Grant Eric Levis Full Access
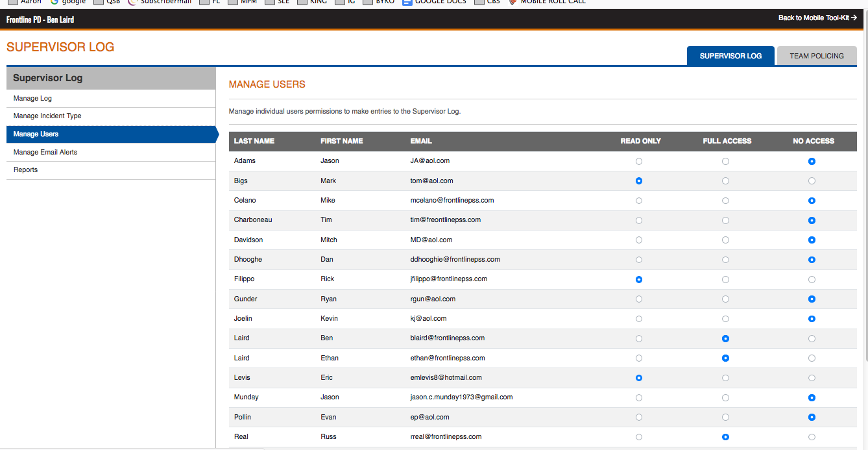Image resolution: width=868 pixels, height=450 pixels. click(725, 378)
